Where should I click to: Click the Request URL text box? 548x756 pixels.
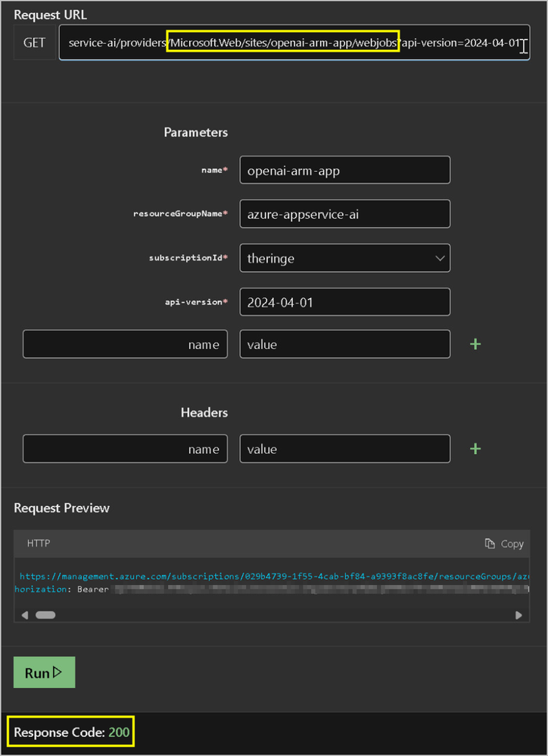point(294,42)
